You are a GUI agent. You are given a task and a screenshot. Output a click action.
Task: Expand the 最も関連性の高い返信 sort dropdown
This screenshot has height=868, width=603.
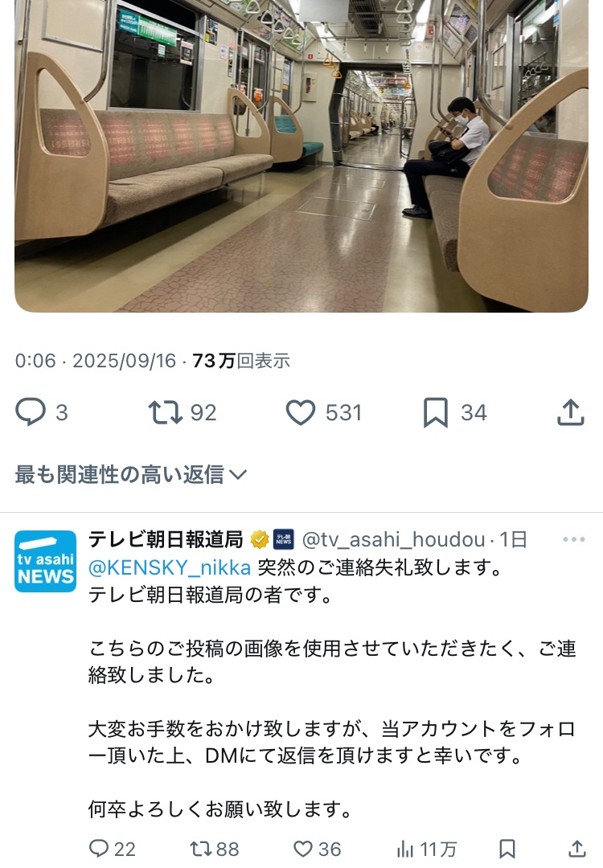click(x=131, y=474)
